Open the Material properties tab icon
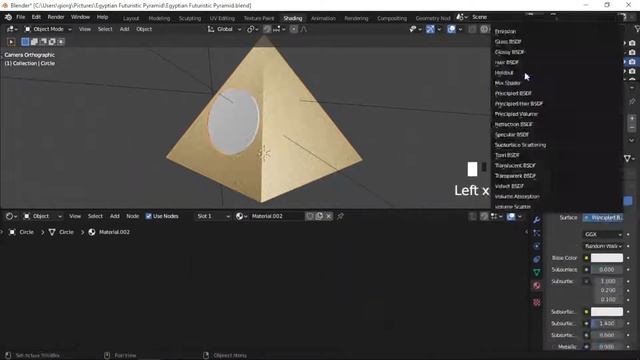The image size is (640, 360). 537,286
